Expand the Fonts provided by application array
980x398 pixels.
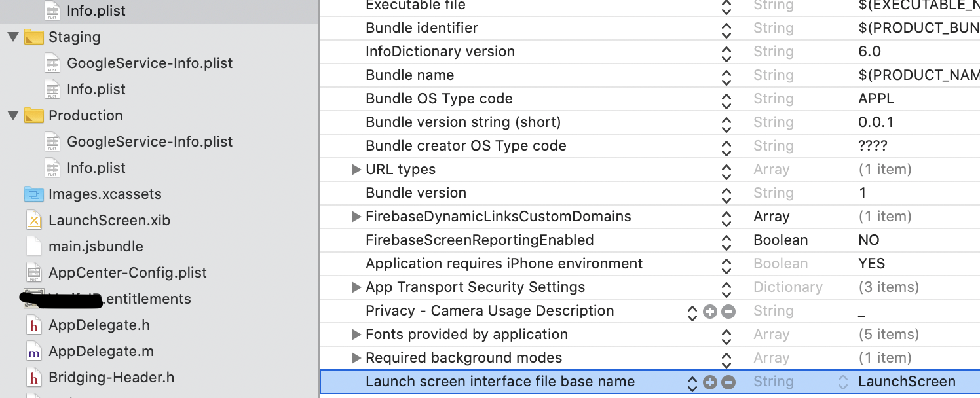pyautogui.click(x=356, y=334)
